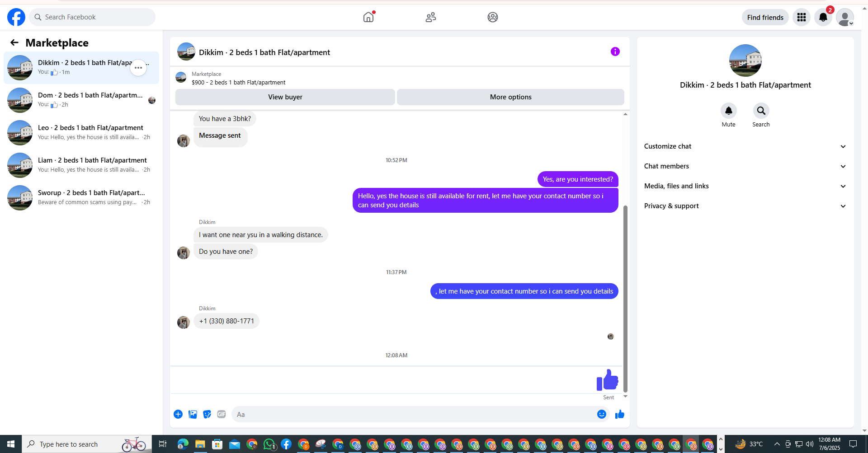Open options menu for Dikkim conversation

[x=138, y=68]
